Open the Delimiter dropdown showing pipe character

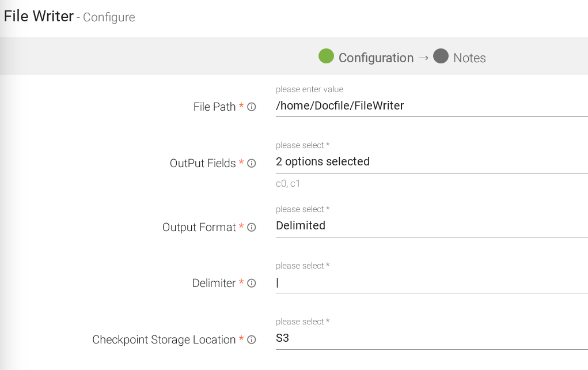pyautogui.click(x=431, y=282)
